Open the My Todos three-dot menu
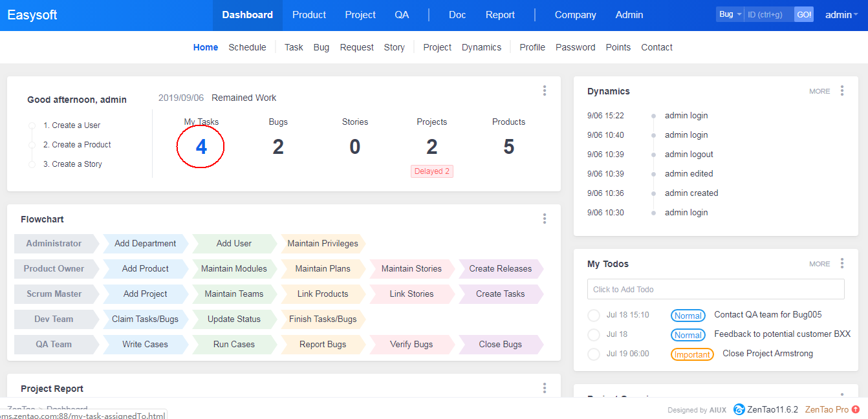The height and width of the screenshot is (419, 868). point(841,263)
